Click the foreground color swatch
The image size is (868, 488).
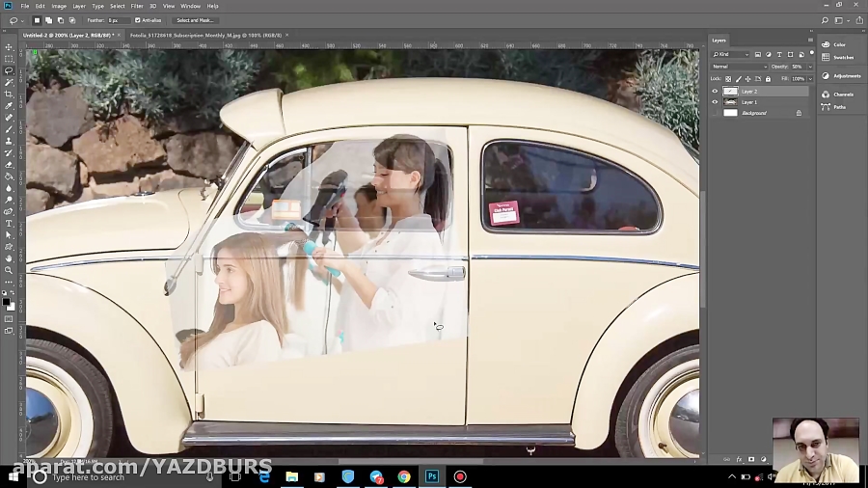(6, 301)
